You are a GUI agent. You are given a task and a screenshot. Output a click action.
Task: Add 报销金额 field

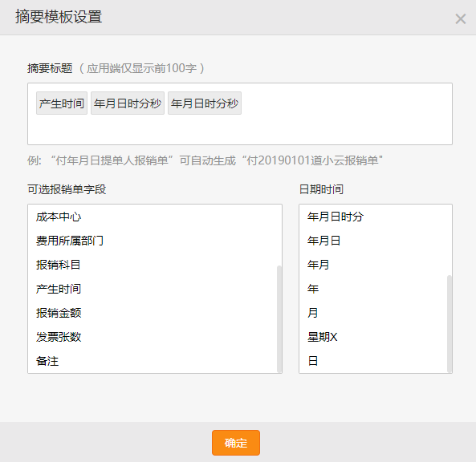point(59,313)
